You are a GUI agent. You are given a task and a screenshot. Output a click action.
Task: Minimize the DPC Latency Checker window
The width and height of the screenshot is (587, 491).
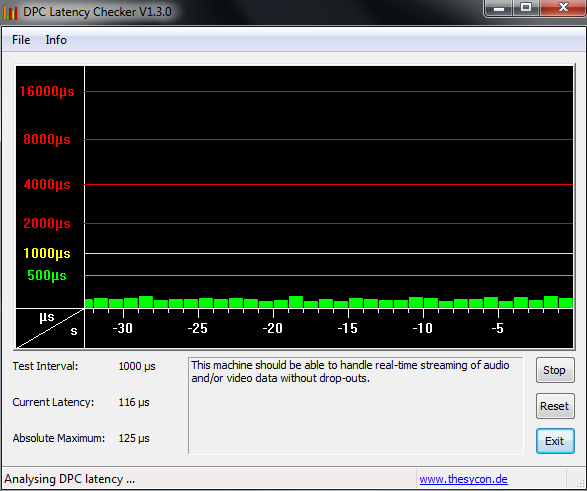(499, 8)
